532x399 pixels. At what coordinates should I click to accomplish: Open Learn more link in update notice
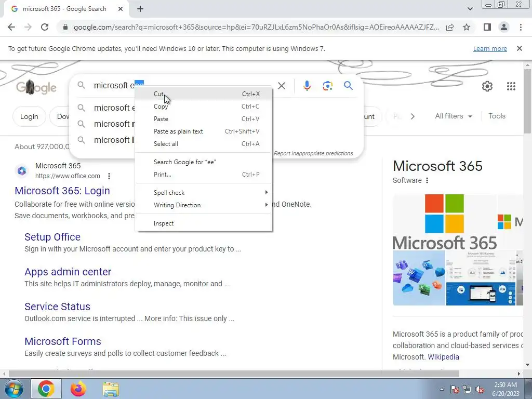click(x=490, y=48)
